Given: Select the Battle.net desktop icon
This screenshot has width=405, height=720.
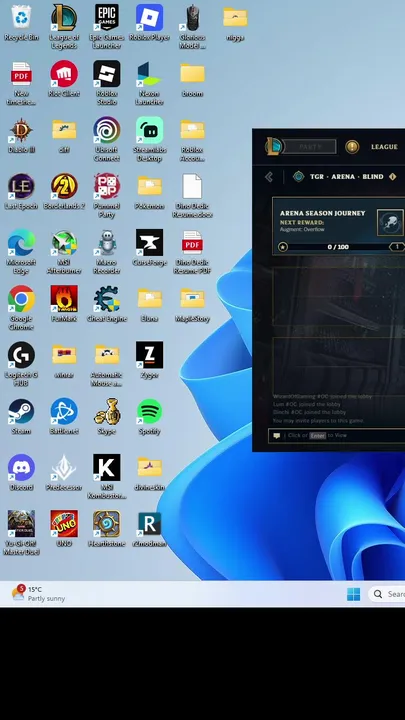Looking at the screenshot, I should (64, 416).
